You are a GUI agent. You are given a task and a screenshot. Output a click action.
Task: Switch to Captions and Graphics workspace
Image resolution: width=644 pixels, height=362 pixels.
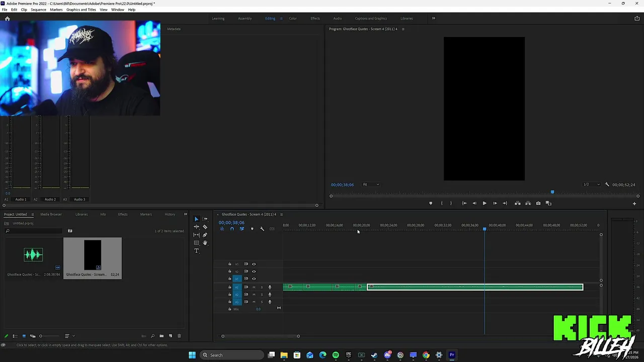click(x=371, y=19)
